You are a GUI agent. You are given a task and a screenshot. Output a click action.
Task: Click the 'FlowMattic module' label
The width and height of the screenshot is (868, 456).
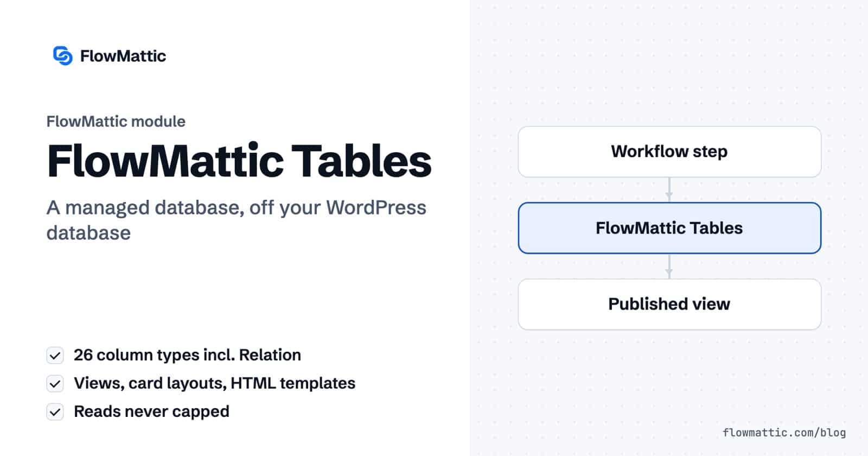(x=116, y=121)
